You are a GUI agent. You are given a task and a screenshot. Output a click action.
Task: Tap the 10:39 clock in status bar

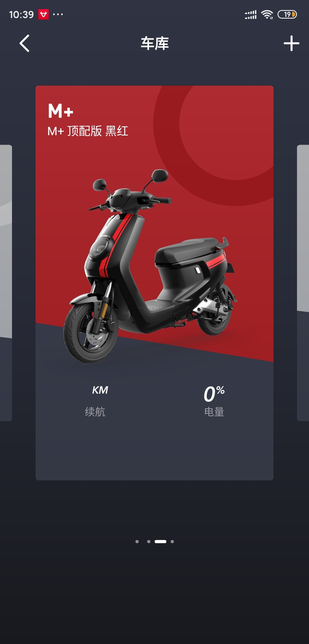[x=21, y=14]
